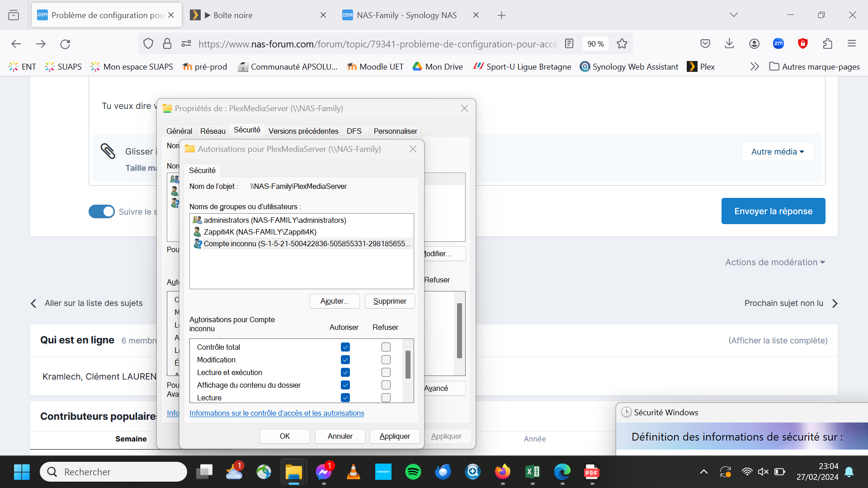Click OK in the Autorisations dialog

click(285, 436)
